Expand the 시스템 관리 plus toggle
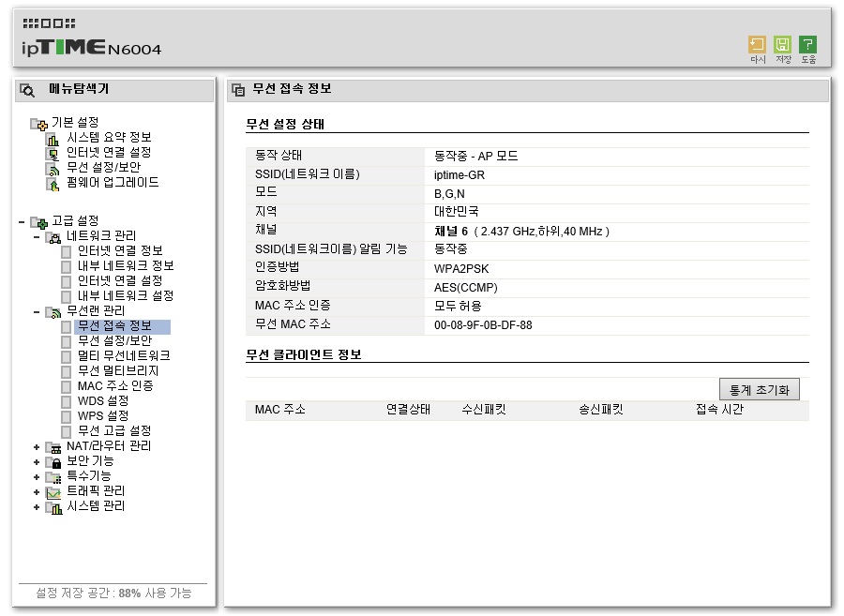Viewport: 844px width, 616px height. [36, 507]
